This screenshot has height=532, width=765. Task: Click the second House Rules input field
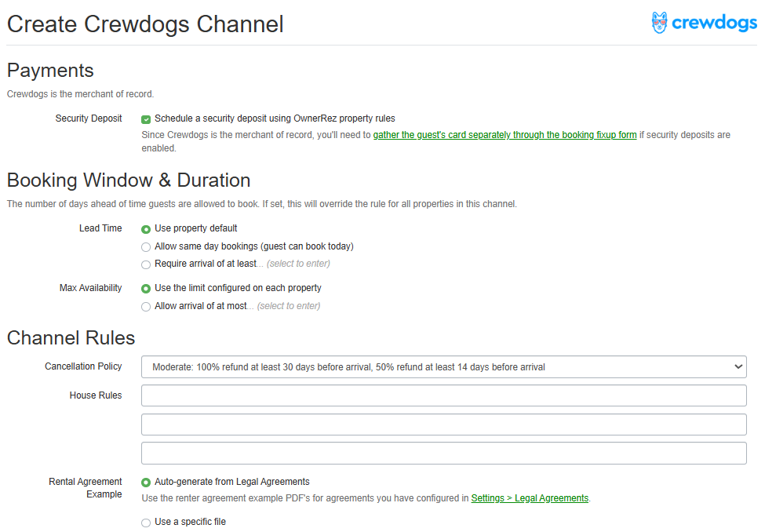(444, 425)
